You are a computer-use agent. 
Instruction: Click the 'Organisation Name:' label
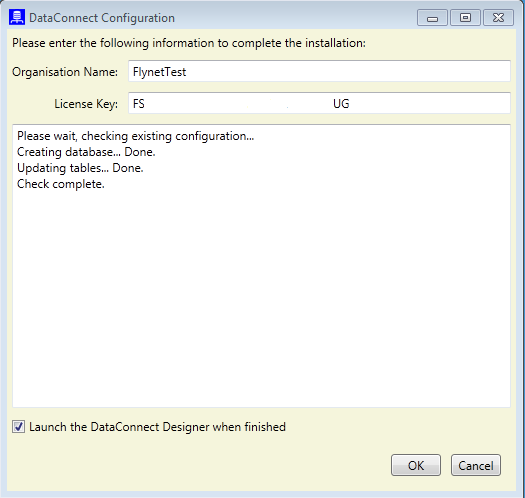tap(65, 72)
